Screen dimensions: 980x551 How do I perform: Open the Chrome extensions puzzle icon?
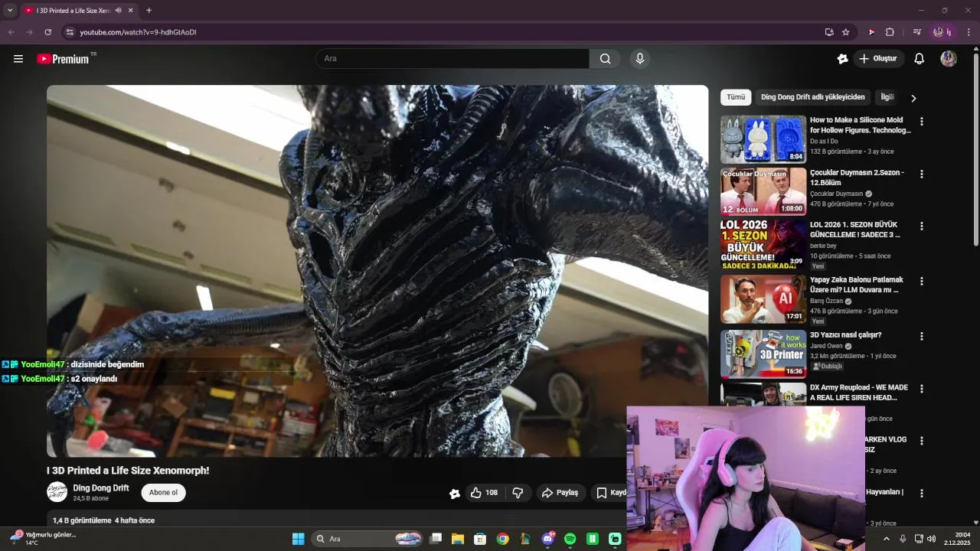(890, 32)
